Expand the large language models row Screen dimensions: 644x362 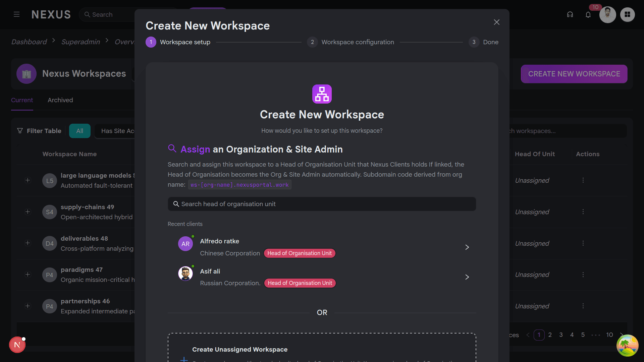coord(28,180)
